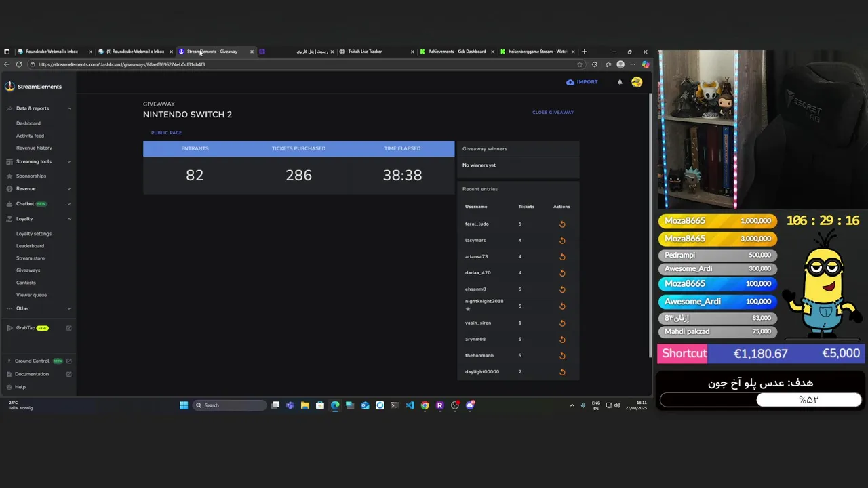This screenshot has height=488, width=868.
Task: Open Stream store in the sidebar
Action: pyautogui.click(x=31, y=258)
